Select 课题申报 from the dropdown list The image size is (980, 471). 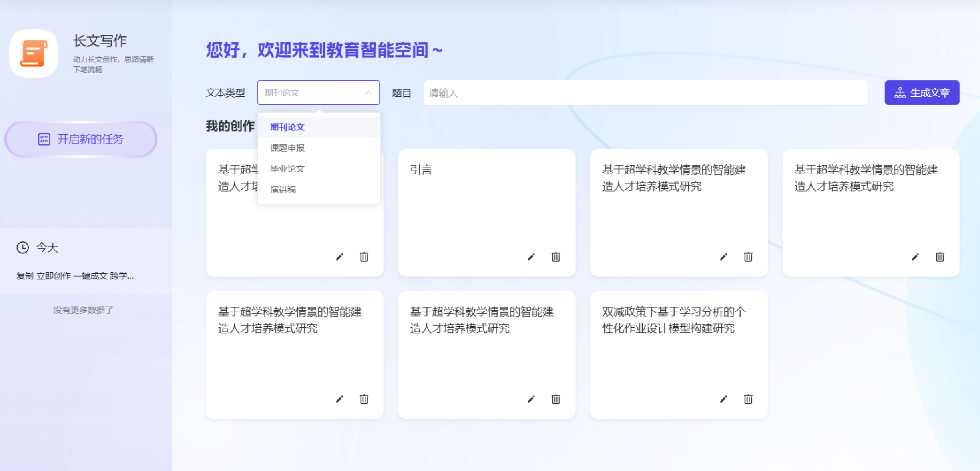[287, 148]
